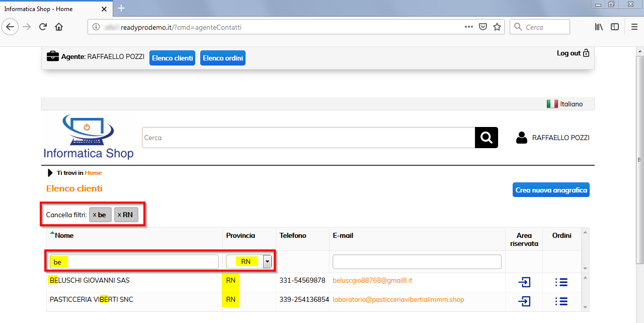Save page to Pocket

click(482, 27)
